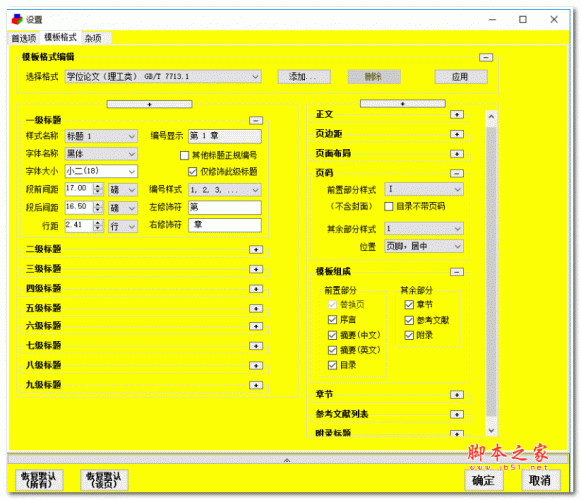Adjust 行距 value stepper
The image size is (581, 500).
(98, 225)
